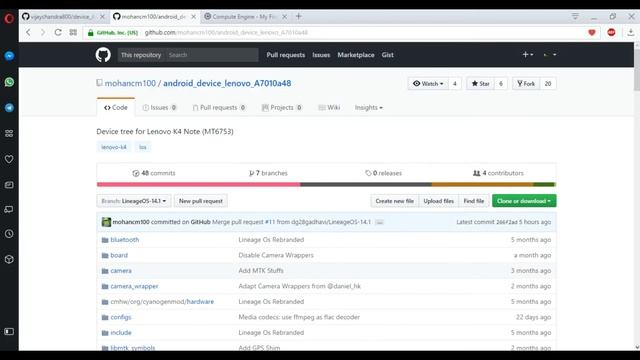Open the Projects tab

(282, 107)
